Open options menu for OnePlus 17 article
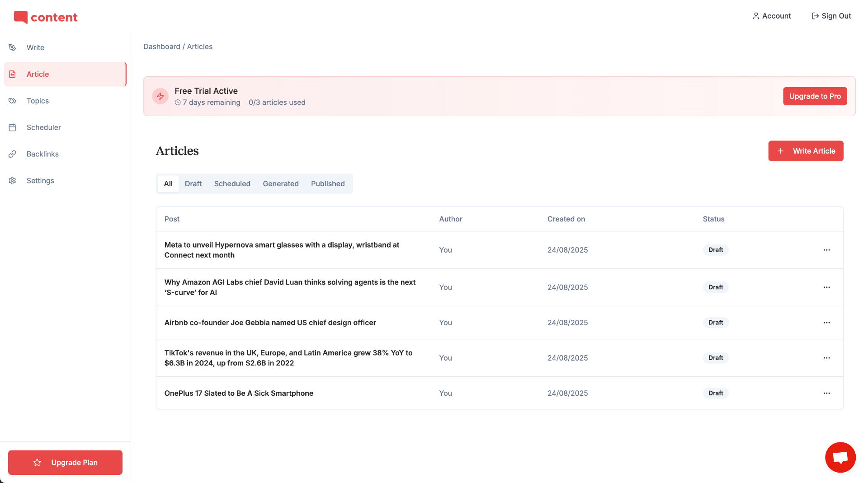 [x=826, y=393]
